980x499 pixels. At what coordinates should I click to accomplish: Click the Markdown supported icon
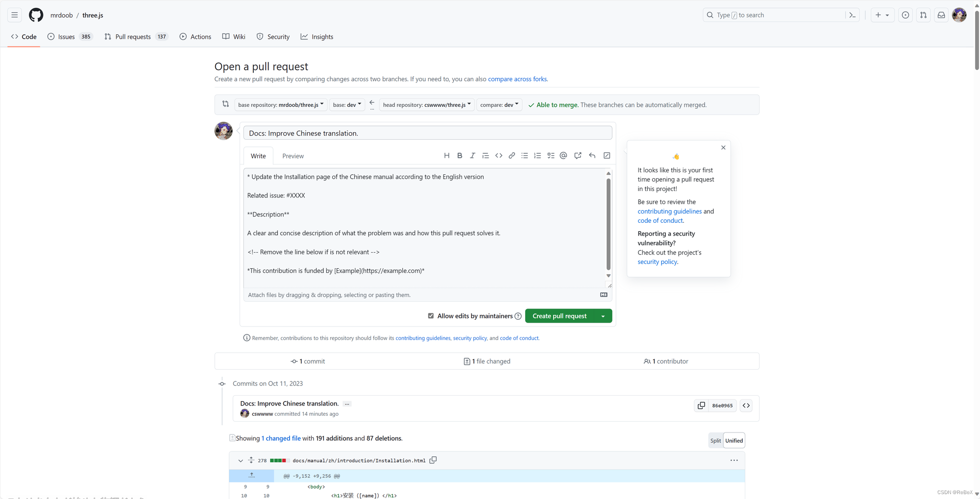[604, 295]
